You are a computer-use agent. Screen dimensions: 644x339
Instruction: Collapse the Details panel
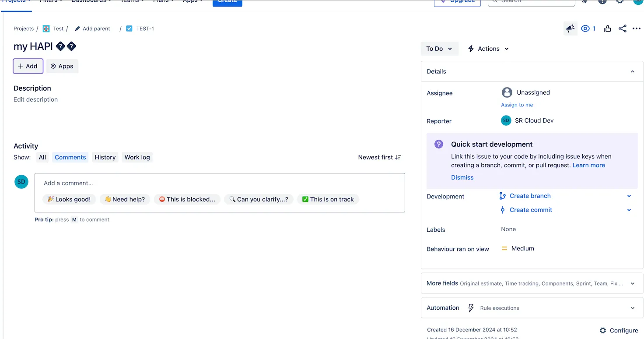pyautogui.click(x=632, y=71)
